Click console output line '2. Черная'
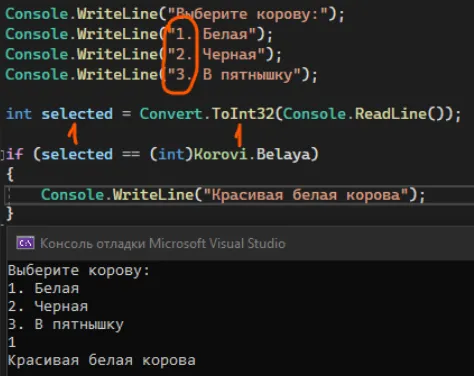Screen dimensions: 474x376 click(48, 306)
